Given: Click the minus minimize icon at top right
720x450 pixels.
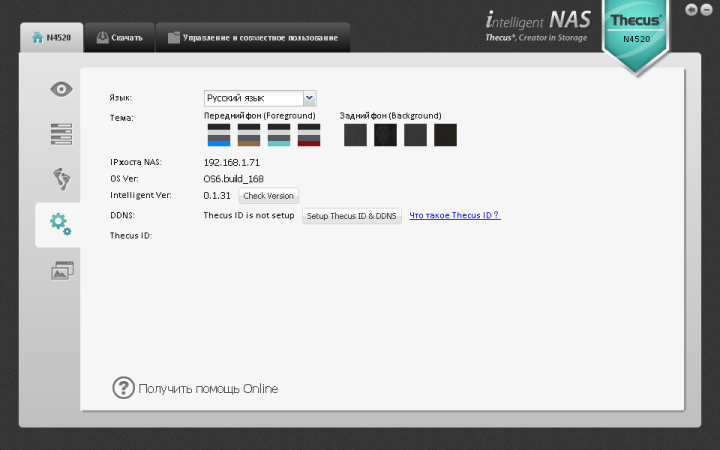Looking at the screenshot, I should (x=706, y=10).
